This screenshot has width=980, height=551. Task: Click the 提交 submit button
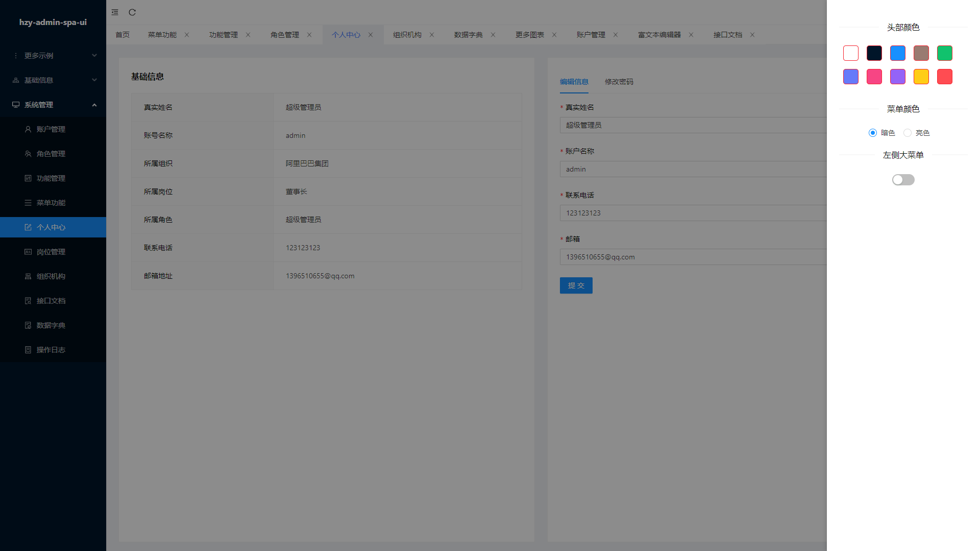point(576,285)
